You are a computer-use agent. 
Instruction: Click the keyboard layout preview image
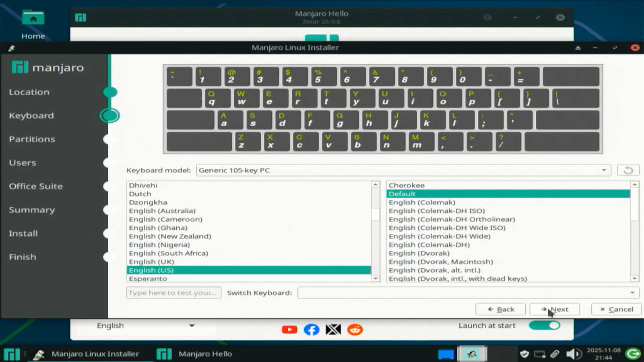point(383,109)
